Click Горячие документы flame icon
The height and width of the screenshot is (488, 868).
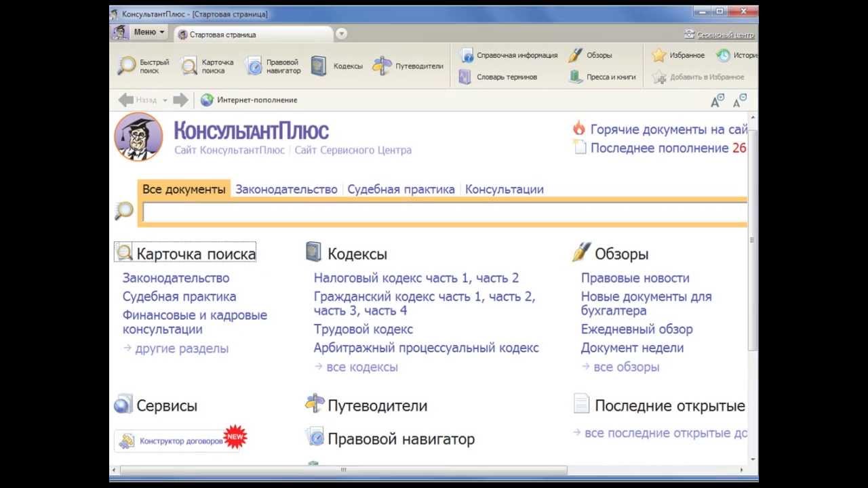[x=579, y=128]
